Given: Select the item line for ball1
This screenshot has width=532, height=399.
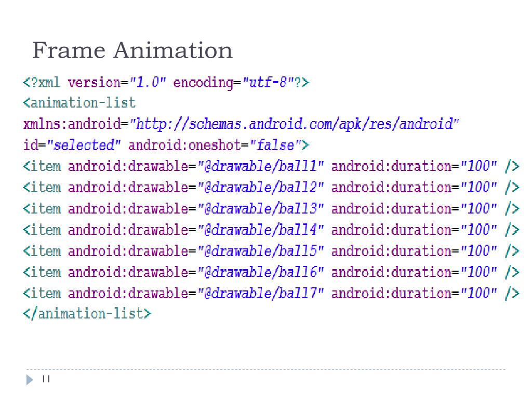Looking at the screenshot, I should coord(271,166).
